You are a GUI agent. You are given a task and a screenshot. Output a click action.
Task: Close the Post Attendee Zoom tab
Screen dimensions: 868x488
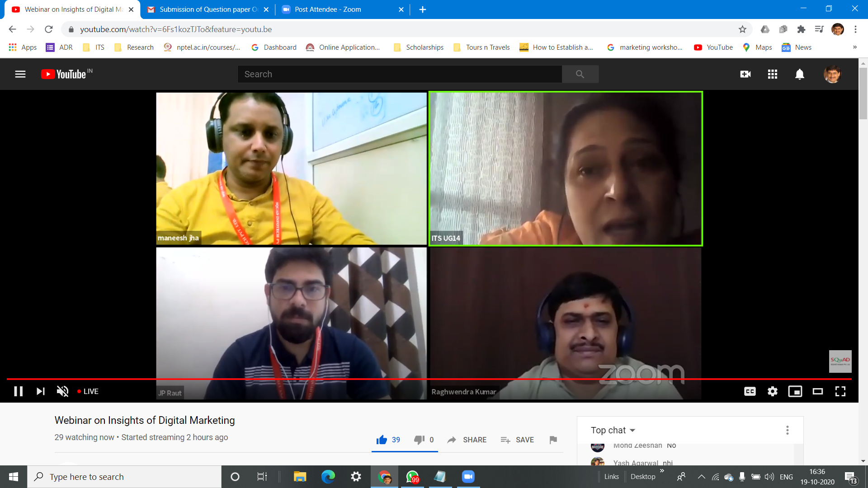(x=401, y=9)
